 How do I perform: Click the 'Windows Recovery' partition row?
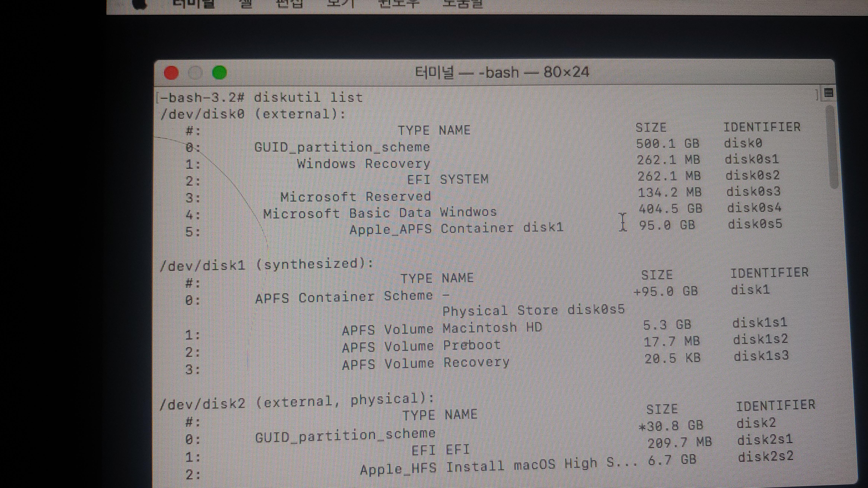click(363, 164)
